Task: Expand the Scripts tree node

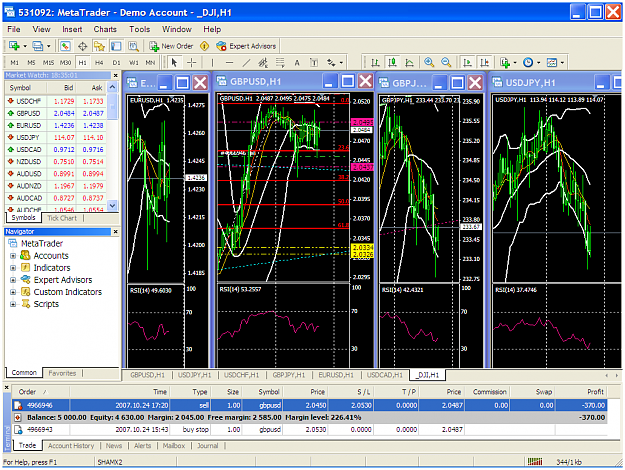Action: (x=13, y=304)
